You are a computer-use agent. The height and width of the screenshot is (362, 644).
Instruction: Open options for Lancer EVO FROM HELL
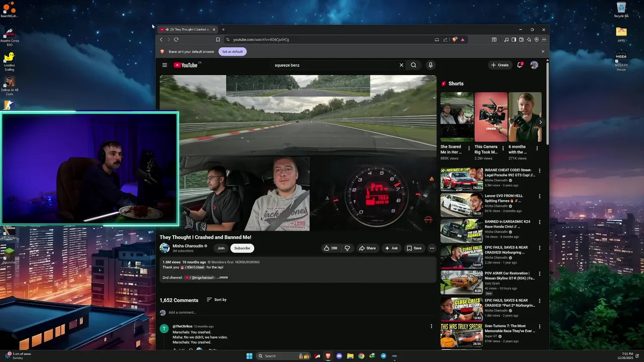(x=539, y=197)
